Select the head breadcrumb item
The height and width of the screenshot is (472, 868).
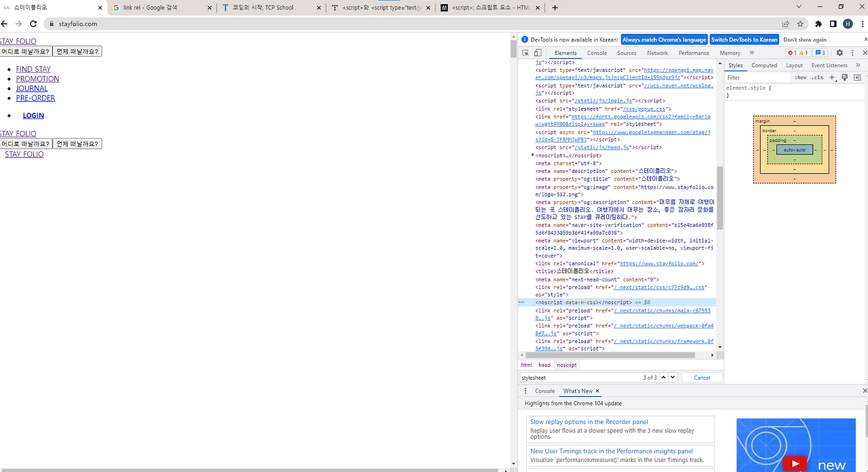pos(545,365)
